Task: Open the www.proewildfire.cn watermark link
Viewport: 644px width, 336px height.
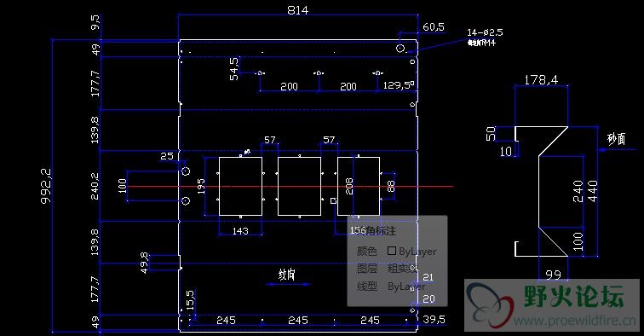Action: [x=574, y=321]
